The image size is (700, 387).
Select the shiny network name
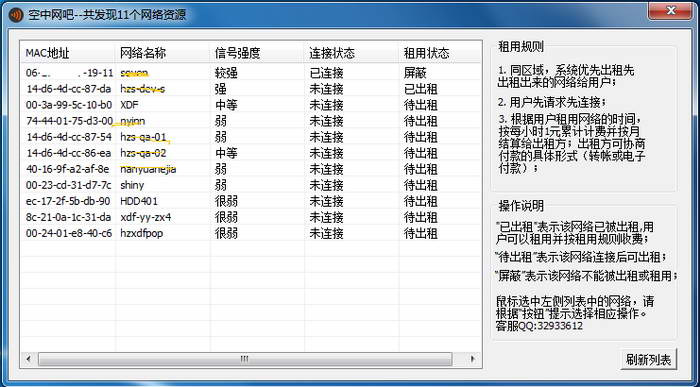pos(132,185)
